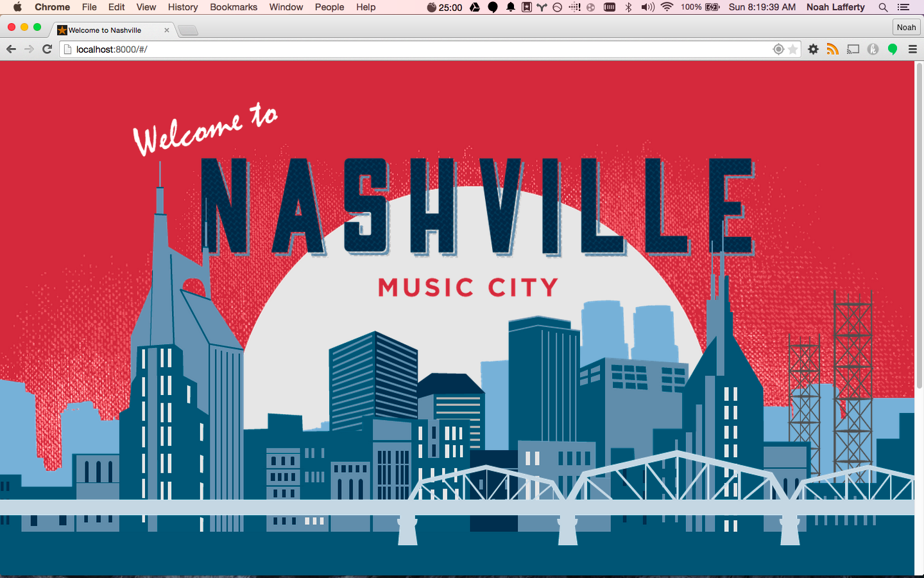Reload the localhost page
924x578 pixels.
(47, 49)
